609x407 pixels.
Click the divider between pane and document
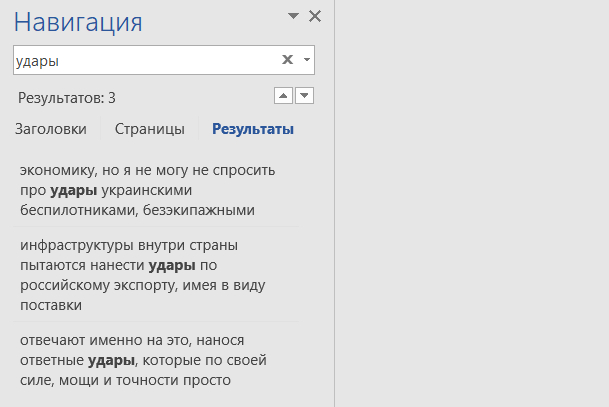click(x=333, y=200)
